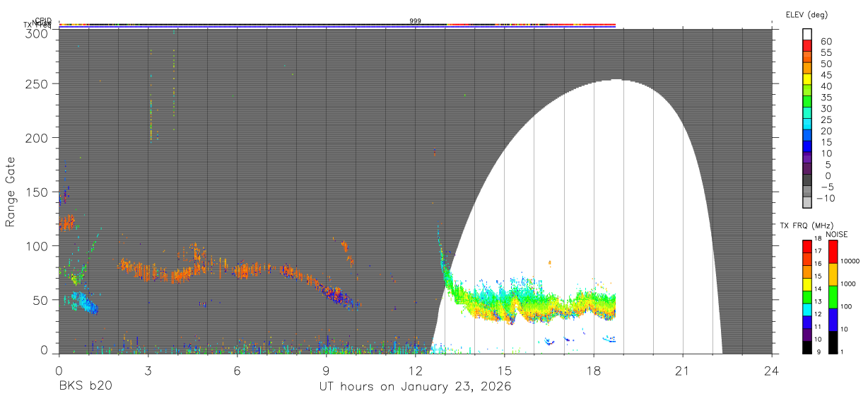Pick the cyan TX FRQ swatch between 13 and 12
This screenshot has width=868, height=401.
[x=807, y=308]
